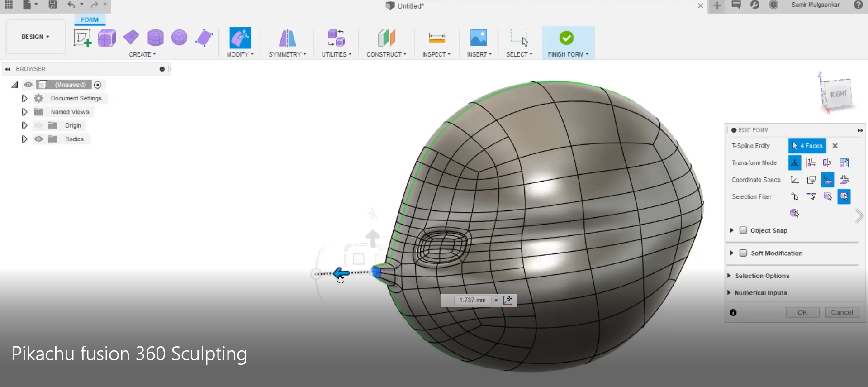
Task: Enable the Soft Modification checkbox
Action: coord(743,253)
